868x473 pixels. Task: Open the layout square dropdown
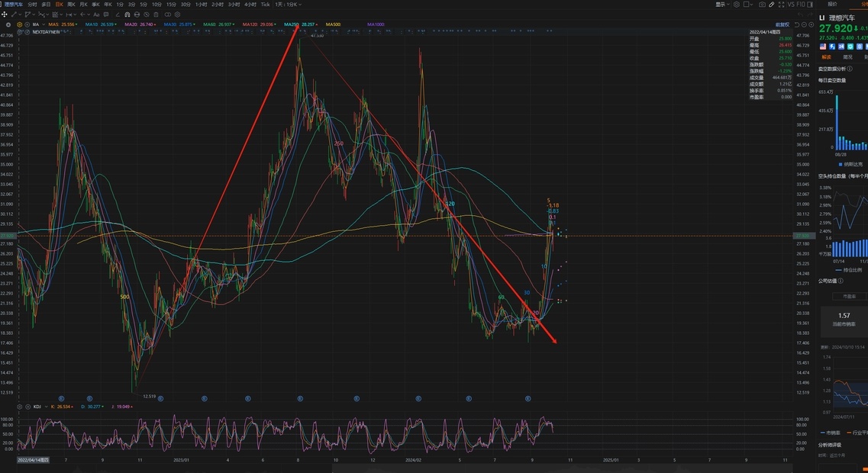pos(748,5)
